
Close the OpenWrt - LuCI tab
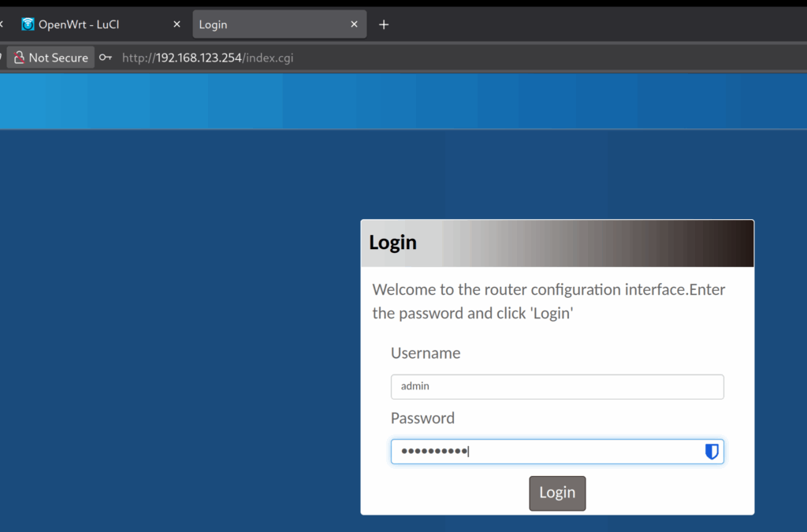177,24
